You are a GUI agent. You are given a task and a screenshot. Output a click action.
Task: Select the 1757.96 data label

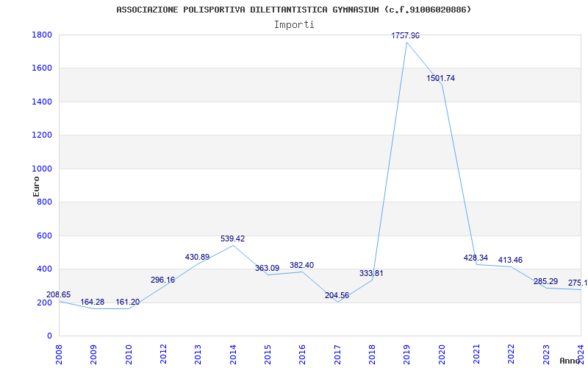406,35
